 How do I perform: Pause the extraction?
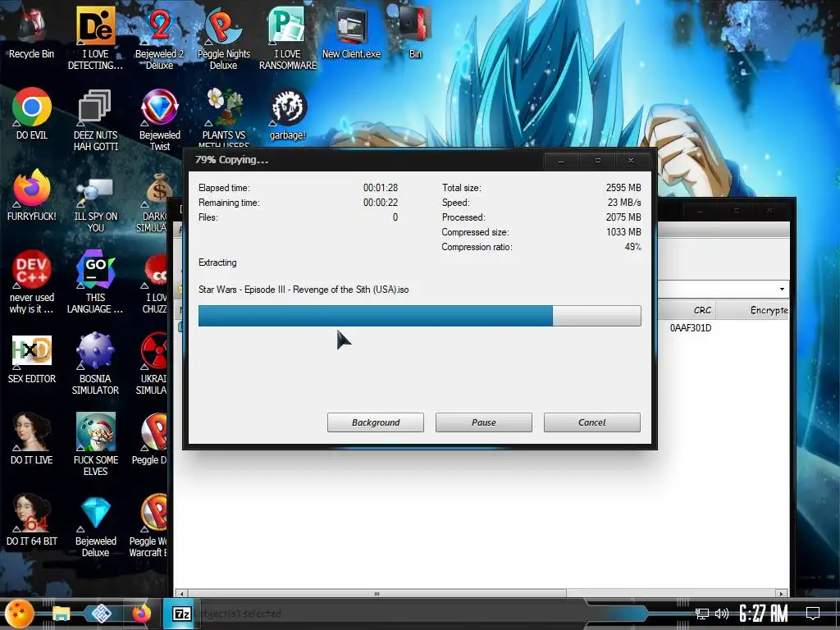point(484,422)
